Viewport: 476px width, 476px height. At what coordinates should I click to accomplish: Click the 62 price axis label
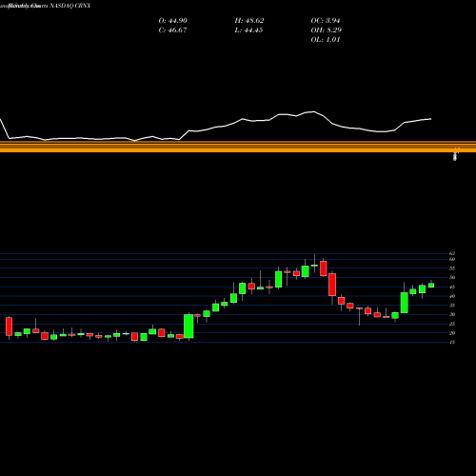[452, 253]
